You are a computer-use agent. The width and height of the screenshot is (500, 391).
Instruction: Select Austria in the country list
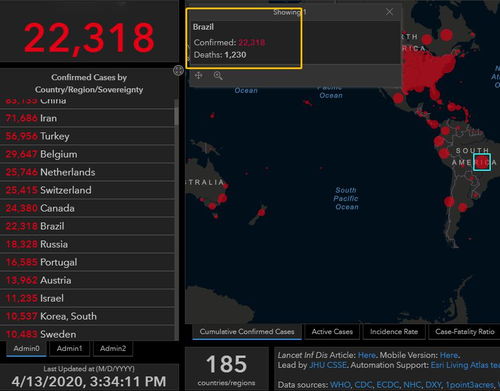click(87, 280)
